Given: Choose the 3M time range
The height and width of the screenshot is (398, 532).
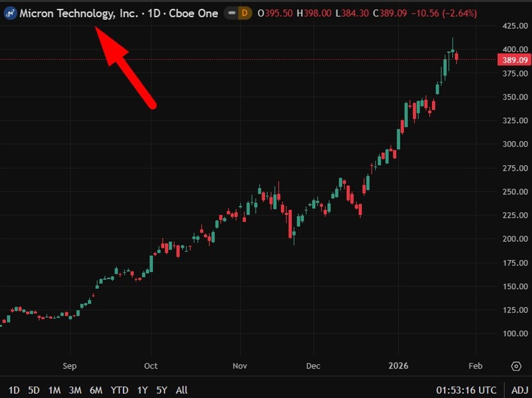Looking at the screenshot, I should click(75, 390).
